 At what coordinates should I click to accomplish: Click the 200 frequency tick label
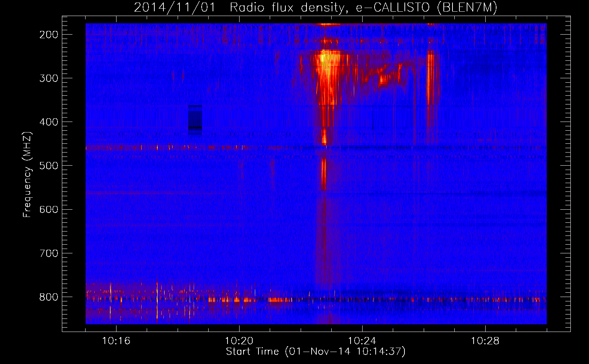49,35
